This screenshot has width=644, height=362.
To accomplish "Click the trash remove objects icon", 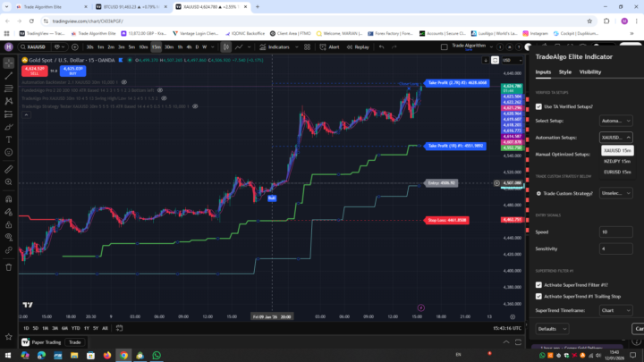I will tap(9, 267).
